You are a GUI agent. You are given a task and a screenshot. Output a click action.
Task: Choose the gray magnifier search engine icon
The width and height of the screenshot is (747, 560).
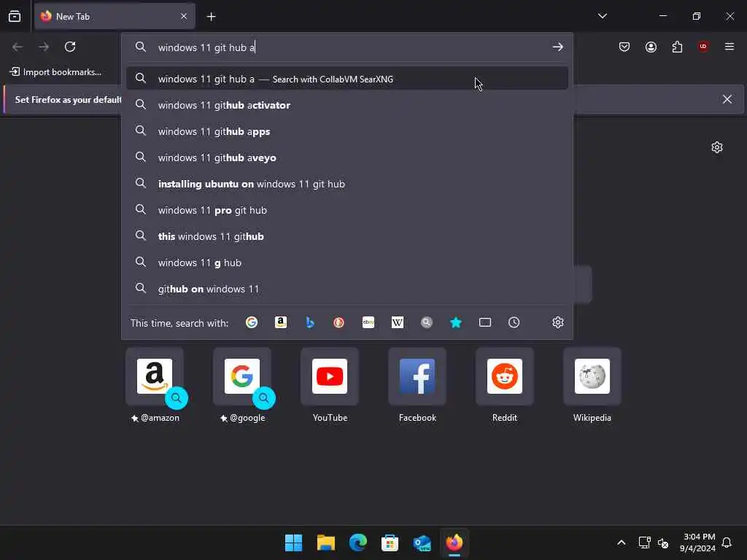click(426, 322)
